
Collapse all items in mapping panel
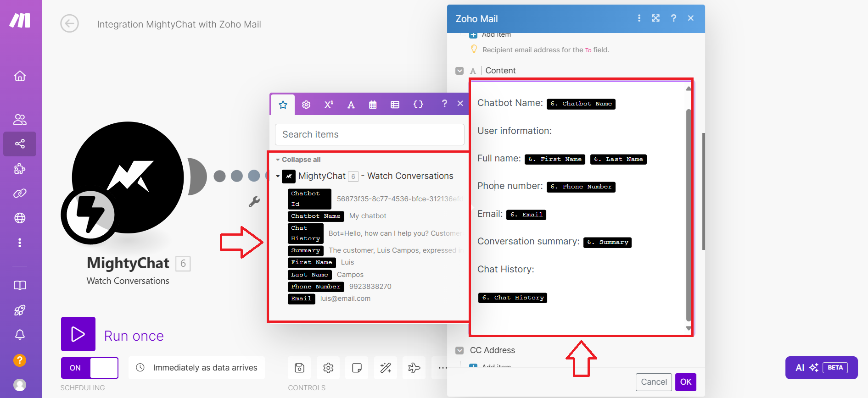[x=298, y=160]
